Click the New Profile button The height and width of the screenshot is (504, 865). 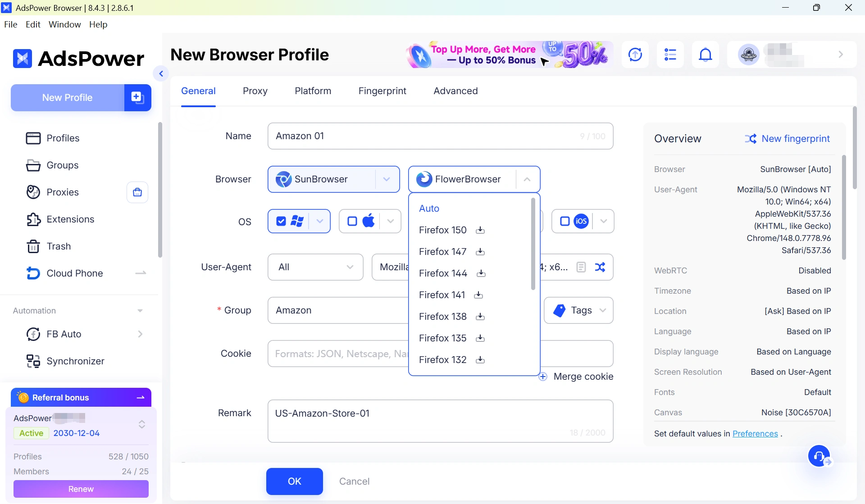[68, 97]
